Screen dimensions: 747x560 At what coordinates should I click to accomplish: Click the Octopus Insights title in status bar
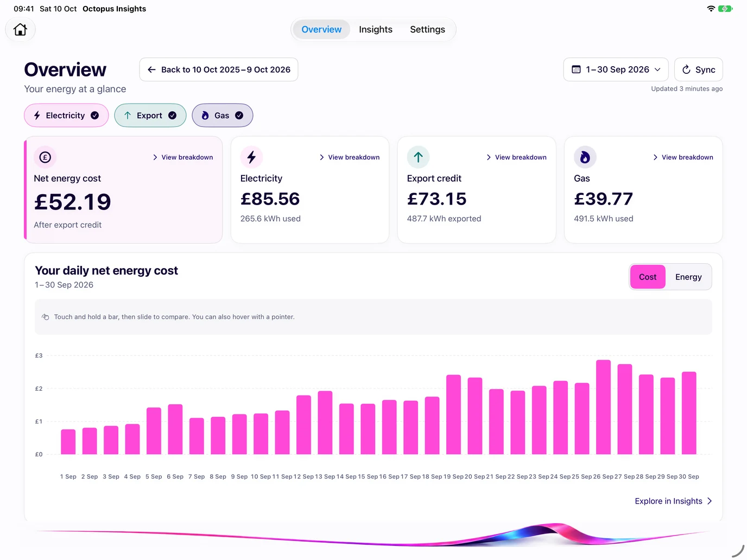click(114, 9)
